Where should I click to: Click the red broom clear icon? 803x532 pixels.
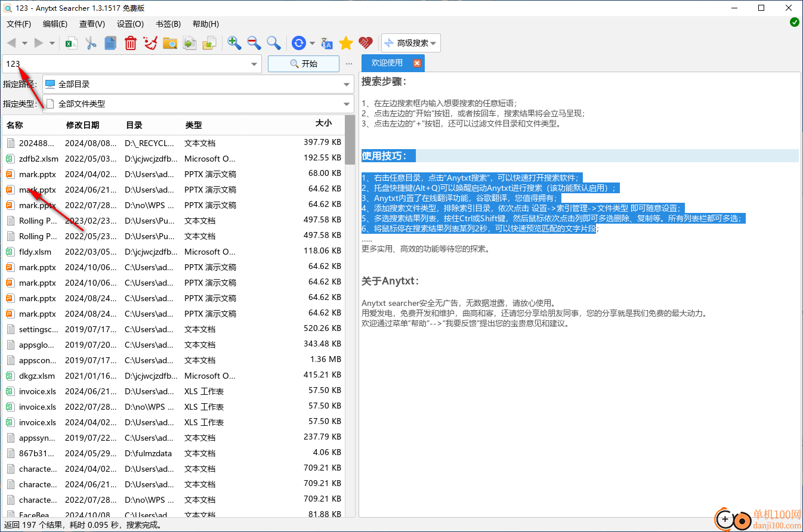pos(150,43)
